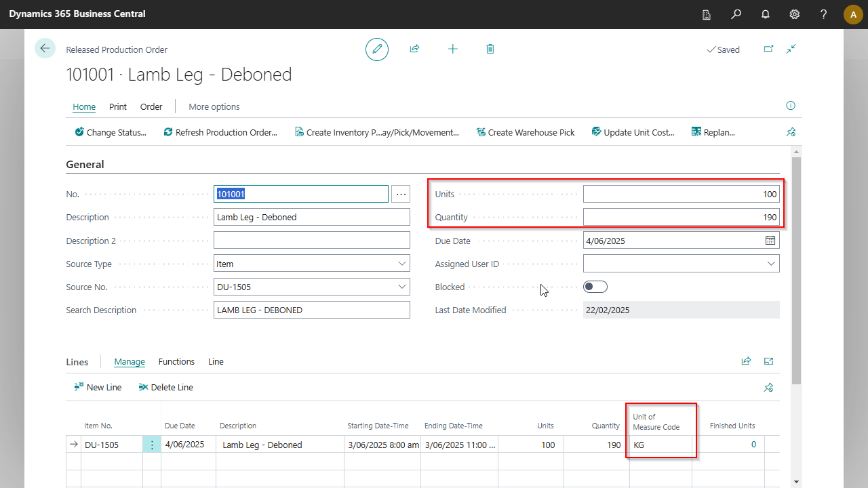Click New Line in Lines

98,387
